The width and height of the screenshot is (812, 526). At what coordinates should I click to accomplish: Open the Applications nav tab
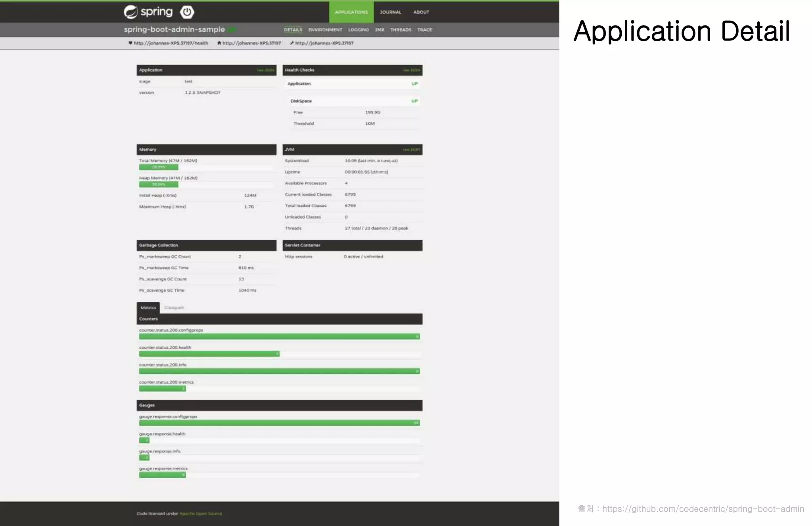coord(351,12)
